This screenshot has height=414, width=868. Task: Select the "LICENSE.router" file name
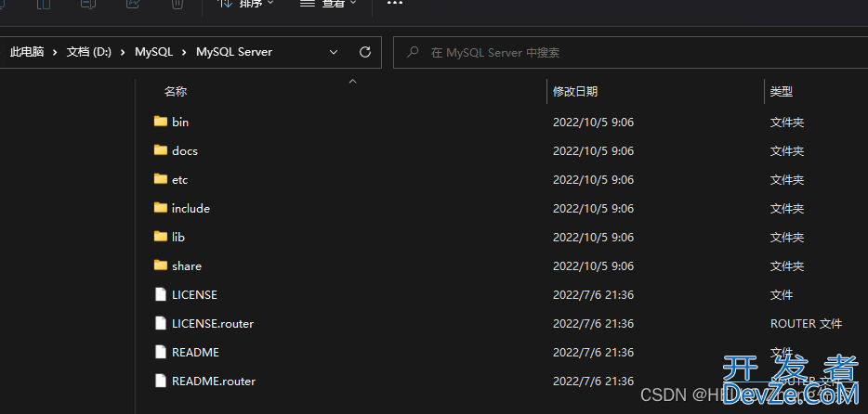(x=213, y=323)
